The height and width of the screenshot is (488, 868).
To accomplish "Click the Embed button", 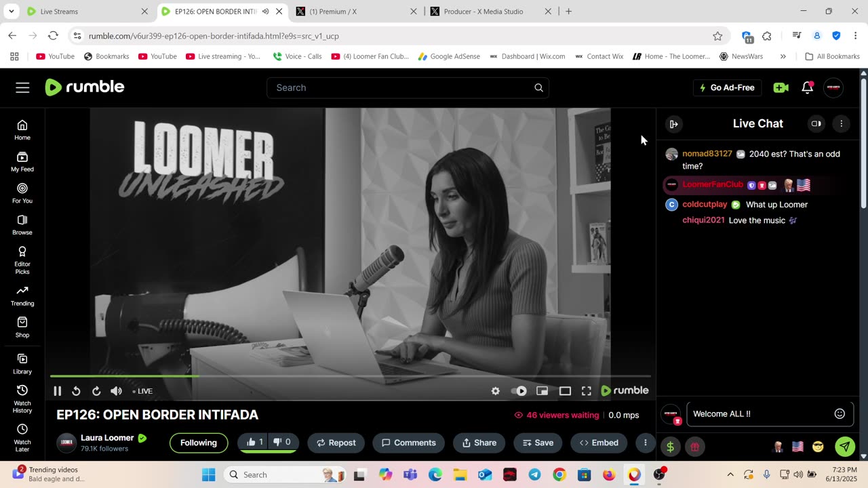I will pos(599,443).
